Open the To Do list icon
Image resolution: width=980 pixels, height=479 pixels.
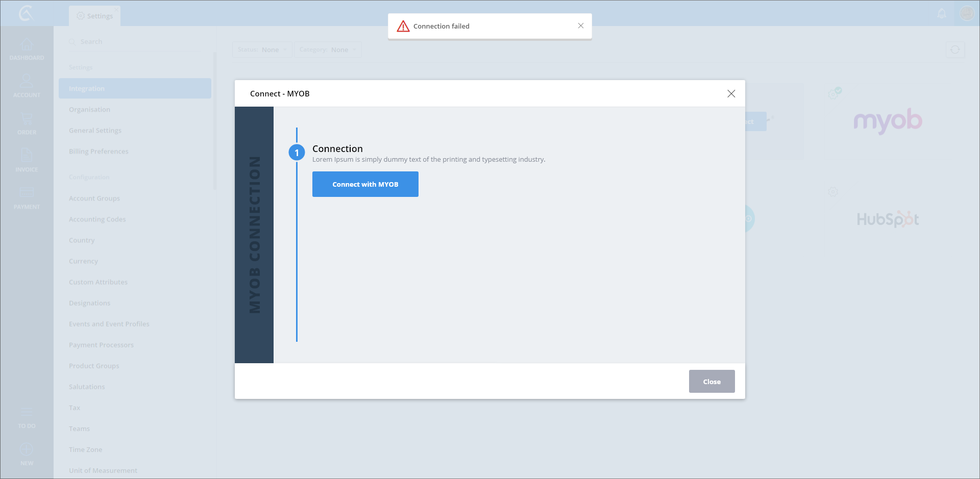27,412
